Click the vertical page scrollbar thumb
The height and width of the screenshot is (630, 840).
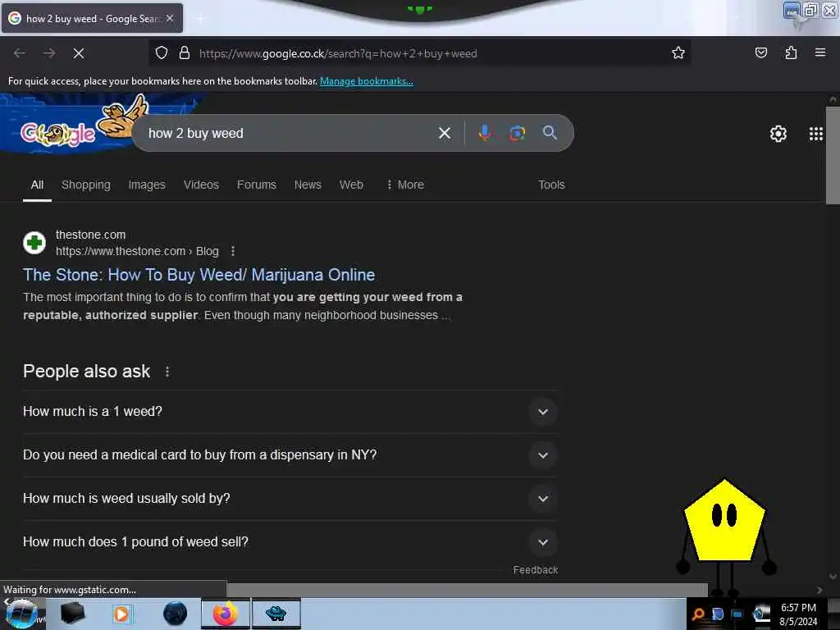(x=833, y=155)
